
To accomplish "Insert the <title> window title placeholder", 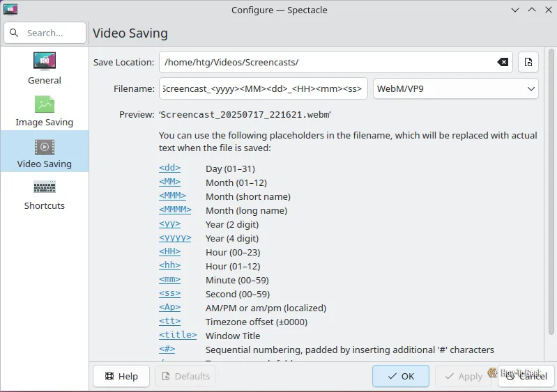I will [178, 335].
